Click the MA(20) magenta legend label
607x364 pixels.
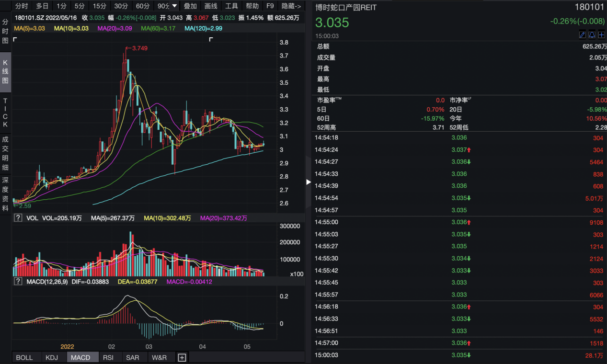click(x=115, y=28)
